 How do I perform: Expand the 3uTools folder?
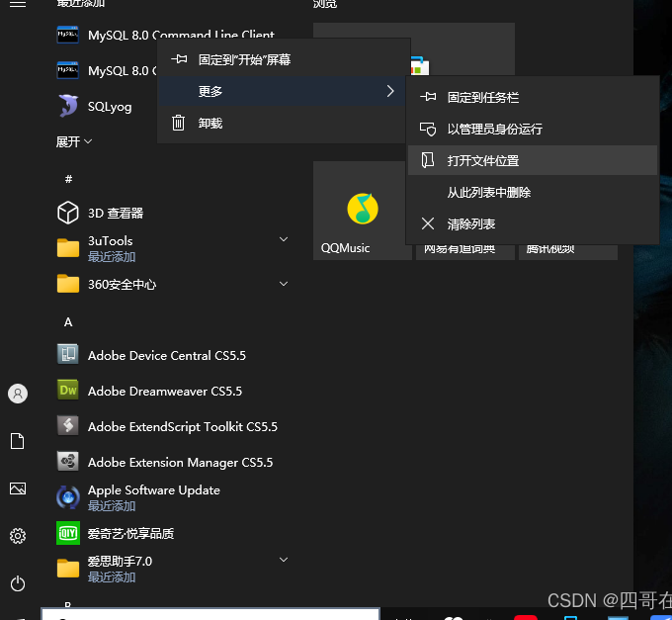(284, 240)
